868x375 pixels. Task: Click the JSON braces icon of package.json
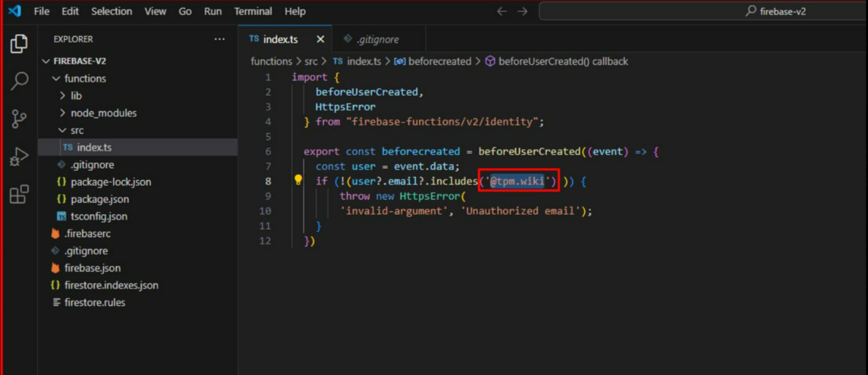[x=61, y=199]
